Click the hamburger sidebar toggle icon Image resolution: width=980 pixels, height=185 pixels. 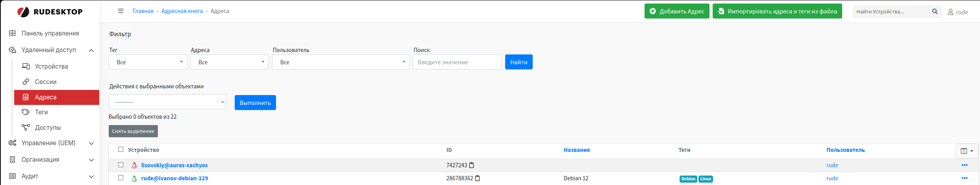click(121, 11)
